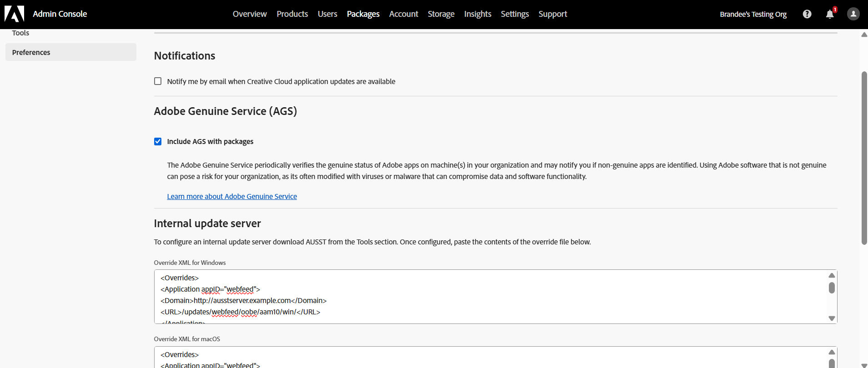Click up arrow of macOS XML scrollbar
The width and height of the screenshot is (868, 368).
[832, 352]
